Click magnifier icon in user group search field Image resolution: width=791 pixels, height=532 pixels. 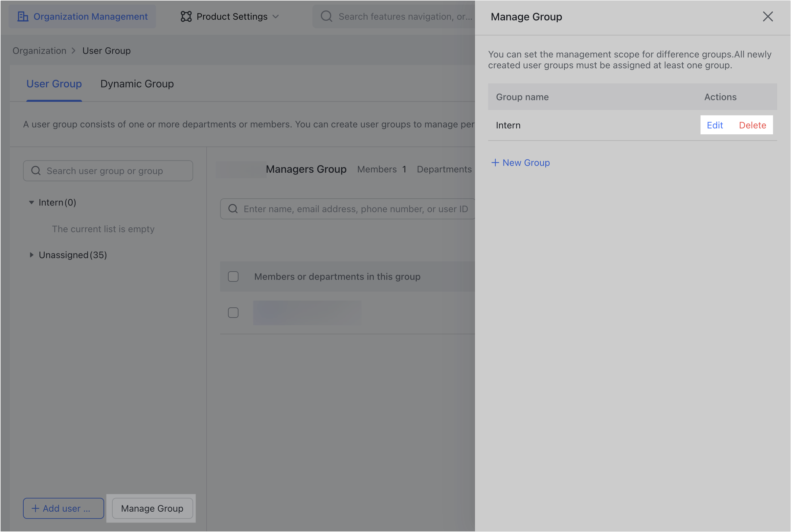click(x=36, y=171)
